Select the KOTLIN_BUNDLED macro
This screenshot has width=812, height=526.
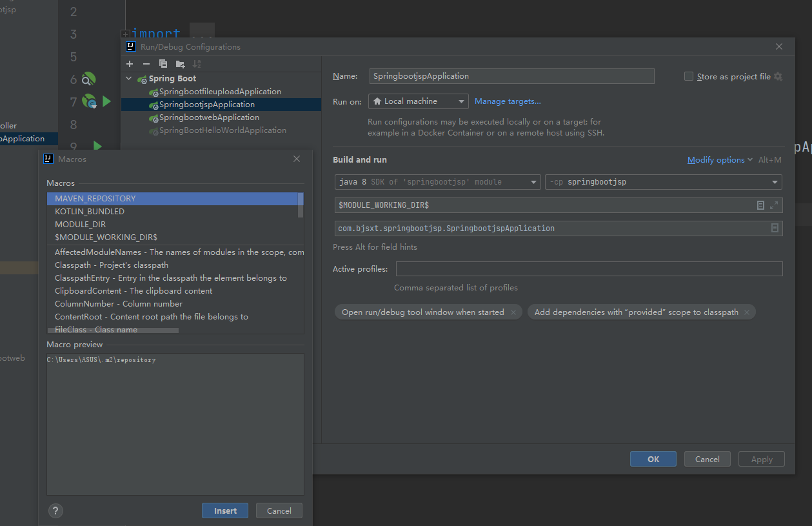pos(172,212)
